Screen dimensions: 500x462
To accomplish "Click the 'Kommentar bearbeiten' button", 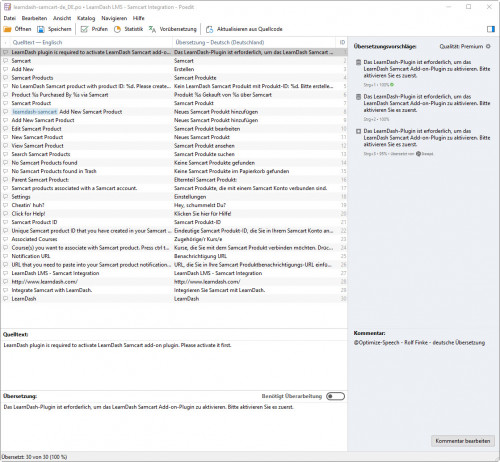I will pos(463,441).
